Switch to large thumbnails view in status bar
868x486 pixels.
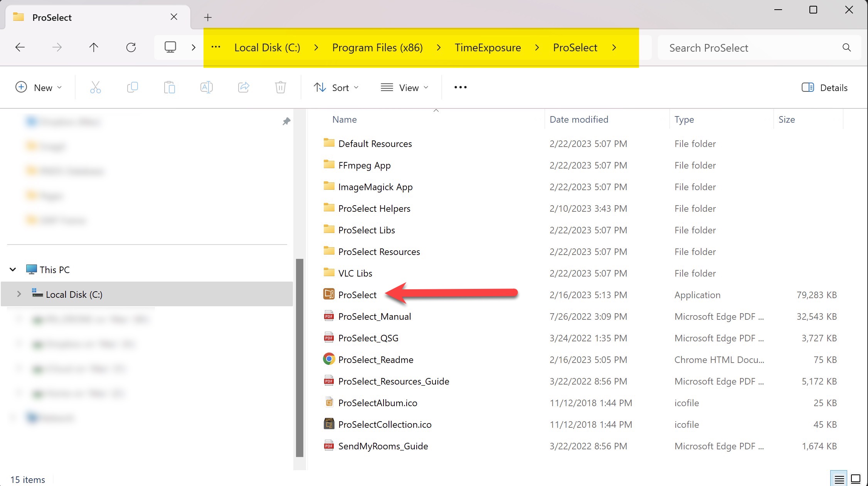pyautogui.click(x=856, y=479)
